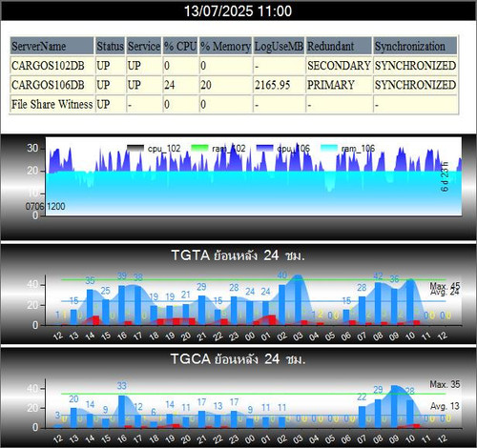Click the TGTA bar labeled 42

(x=378, y=303)
